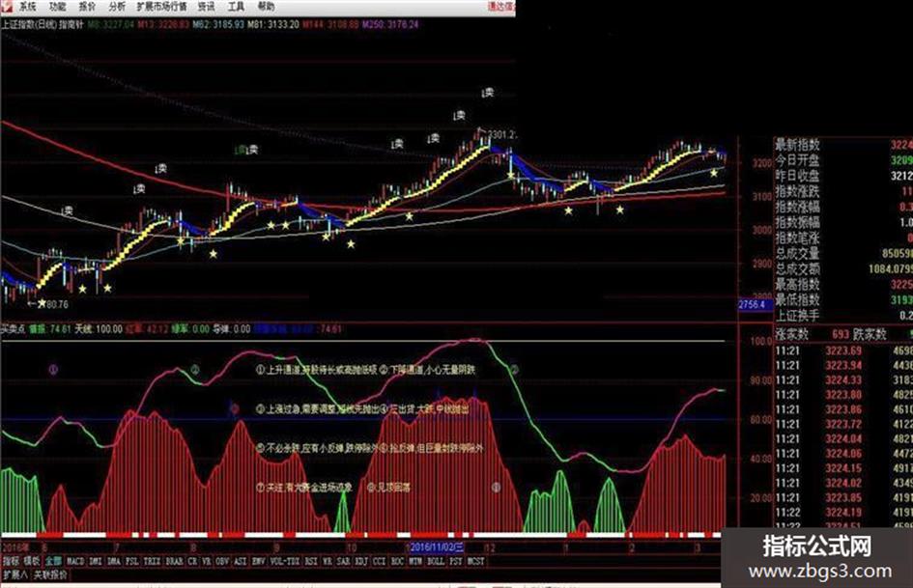Click the 最低指数 row in quote panel
This screenshot has height=588, width=913.
click(x=843, y=300)
